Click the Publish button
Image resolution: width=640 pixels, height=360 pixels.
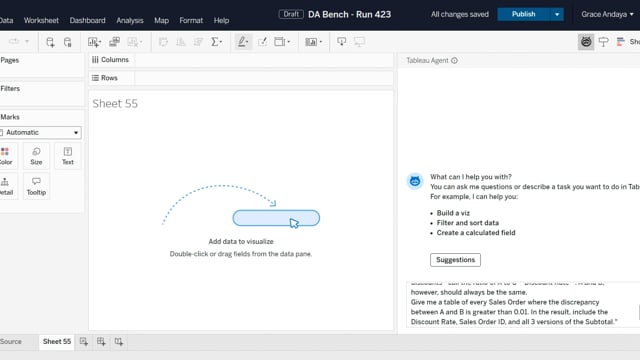(523, 14)
